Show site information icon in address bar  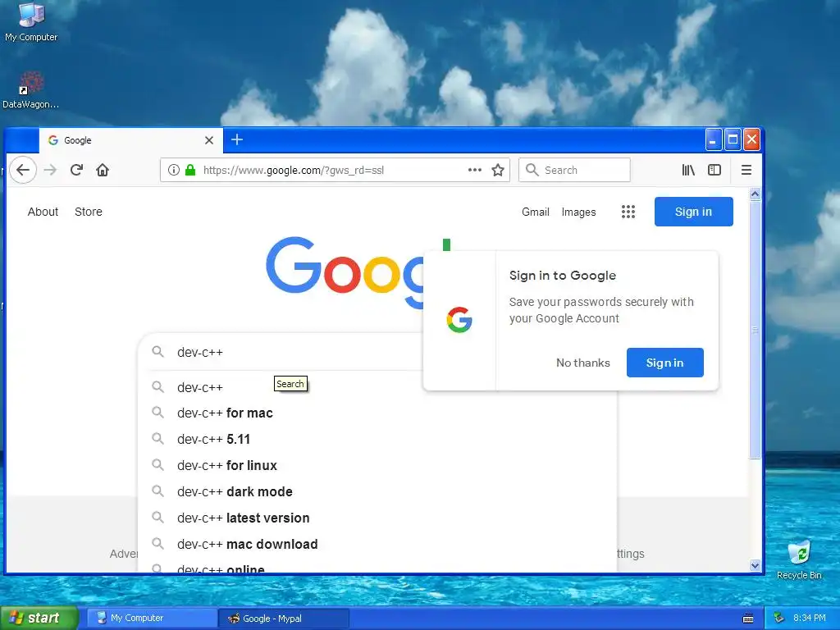tap(173, 170)
